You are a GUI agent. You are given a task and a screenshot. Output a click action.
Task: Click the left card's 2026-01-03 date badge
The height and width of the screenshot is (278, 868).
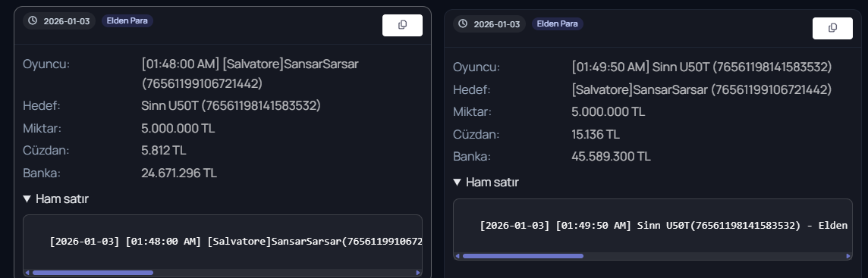pyautogui.click(x=58, y=21)
